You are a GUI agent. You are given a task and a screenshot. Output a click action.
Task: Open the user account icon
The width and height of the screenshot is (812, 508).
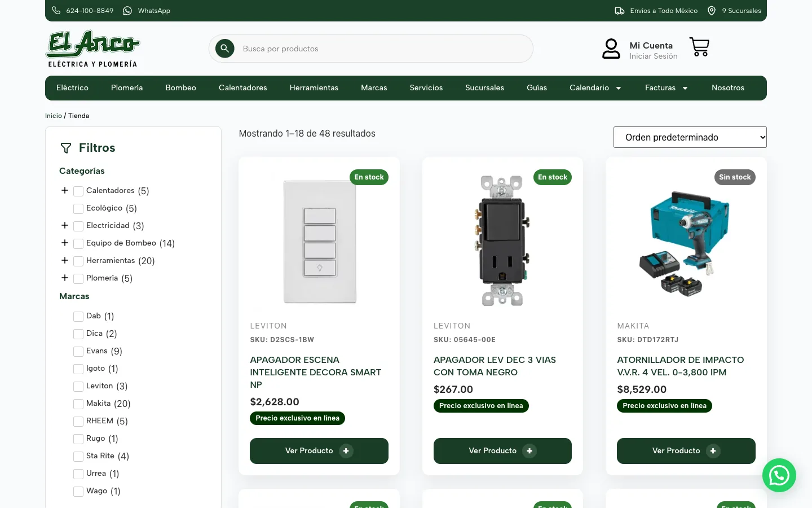tap(611, 49)
